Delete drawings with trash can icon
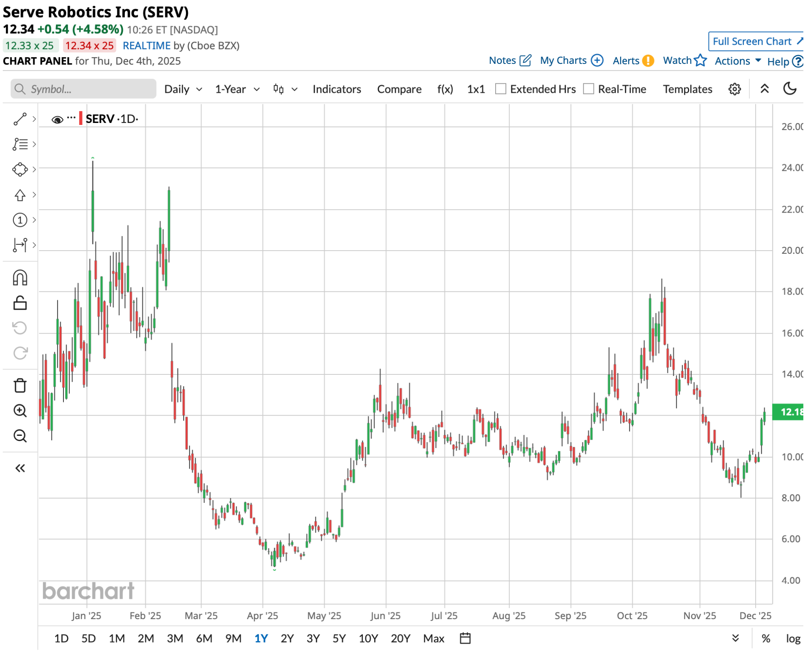Viewport: 812px width, 652px height. tap(20, 385)
